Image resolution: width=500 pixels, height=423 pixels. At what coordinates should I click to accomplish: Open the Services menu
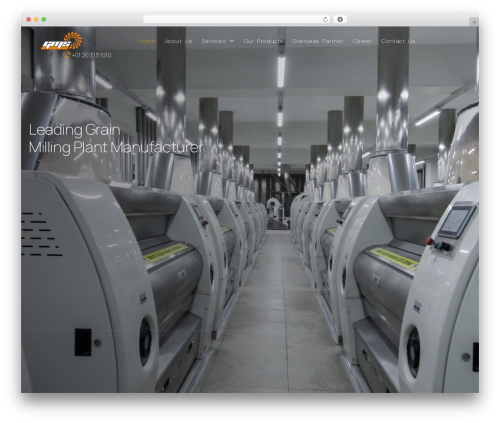coord(214,41)
